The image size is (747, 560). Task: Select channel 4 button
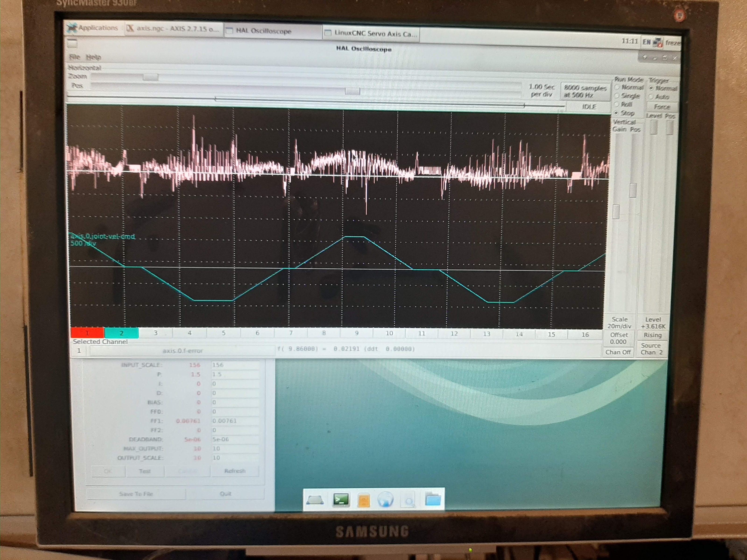pyautogui.click(x=190, y=333)
